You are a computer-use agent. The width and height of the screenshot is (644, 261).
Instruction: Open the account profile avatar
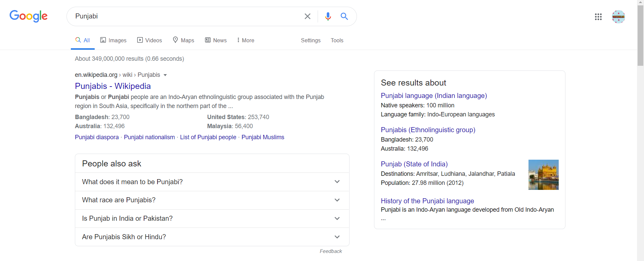(618, 17)
